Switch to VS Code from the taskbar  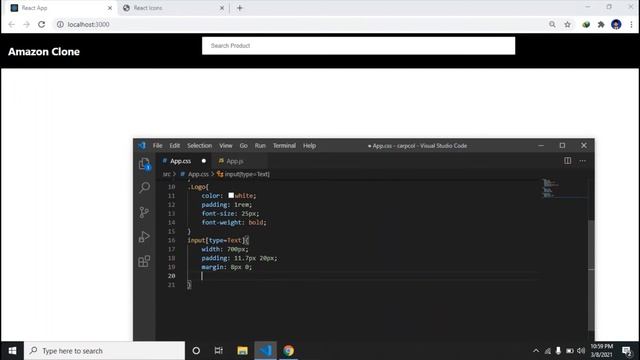point(266,351)
